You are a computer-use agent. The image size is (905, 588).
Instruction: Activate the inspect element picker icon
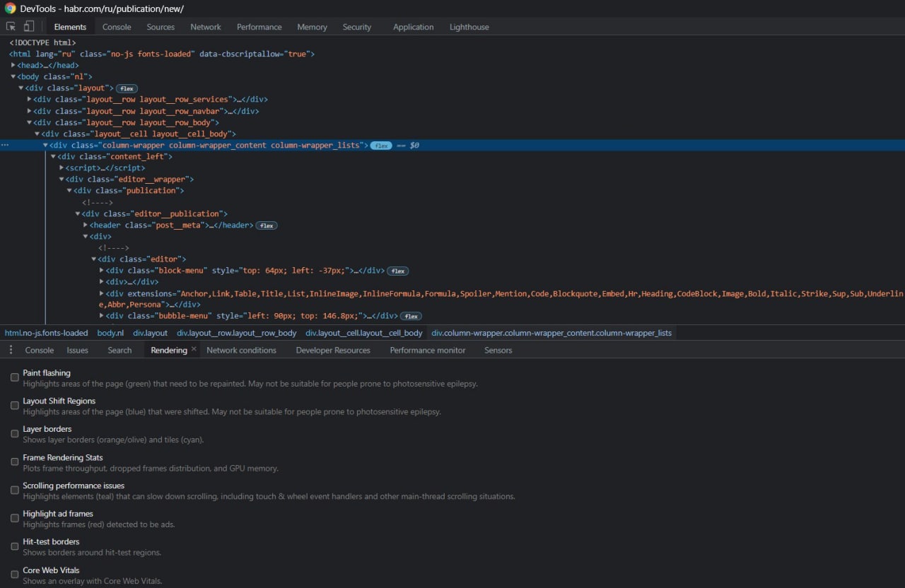click(x=11, y=26)
